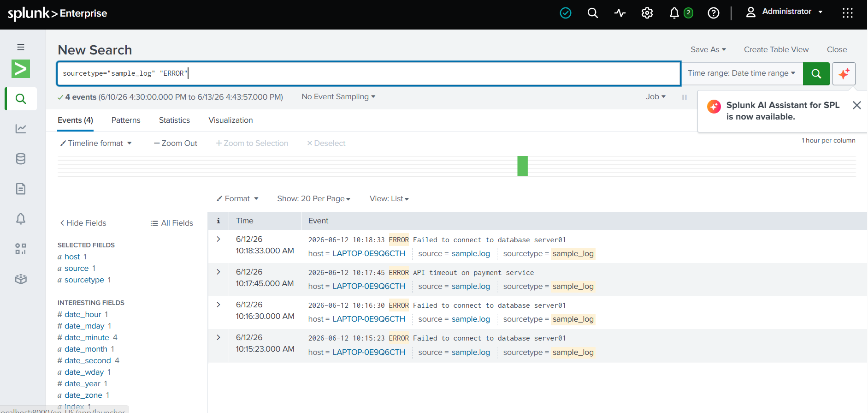This screenshot has height=413, width=868.
Task: Open the Datasets database icon in sidebar
Action: point(21,159)
